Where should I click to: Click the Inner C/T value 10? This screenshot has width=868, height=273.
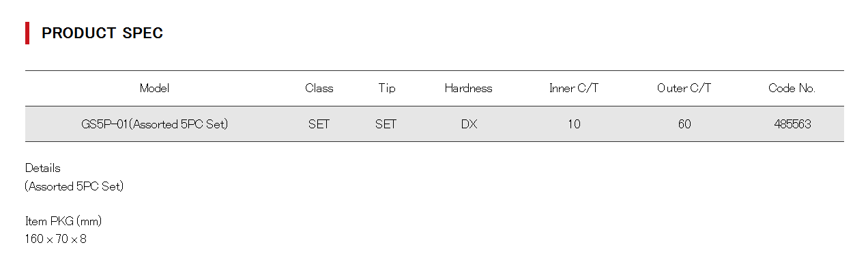[574, 124]
